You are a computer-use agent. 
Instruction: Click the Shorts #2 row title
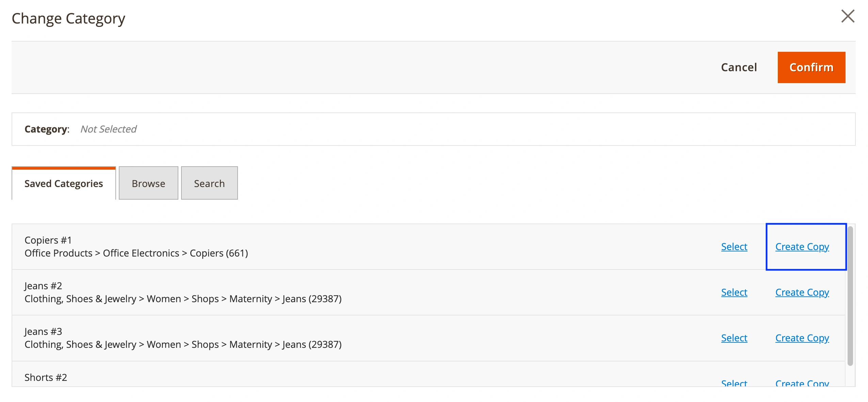pos(46,377)
